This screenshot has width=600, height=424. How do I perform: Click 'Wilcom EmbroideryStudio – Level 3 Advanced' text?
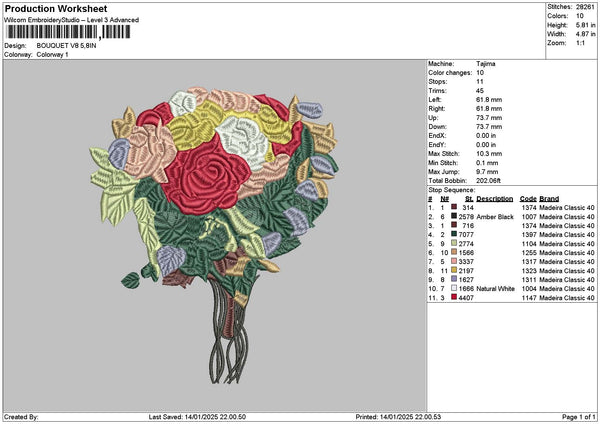pos(72,20)
